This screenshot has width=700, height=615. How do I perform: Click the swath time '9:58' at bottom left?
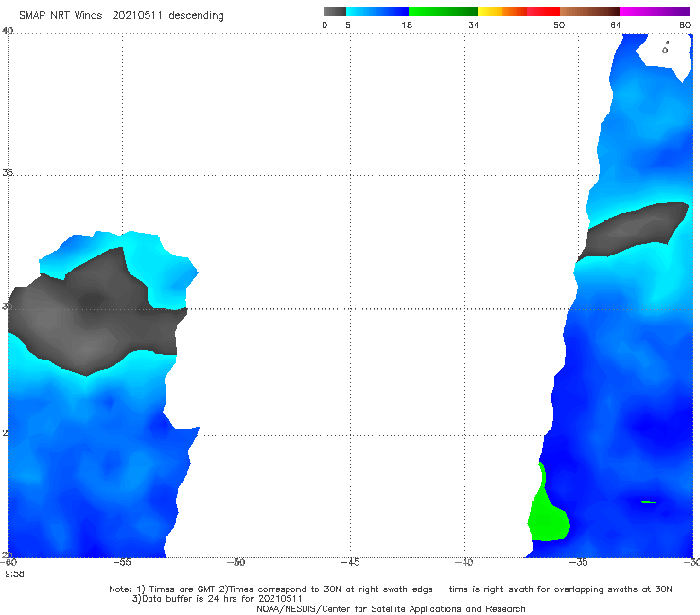[x=14, y=574]
